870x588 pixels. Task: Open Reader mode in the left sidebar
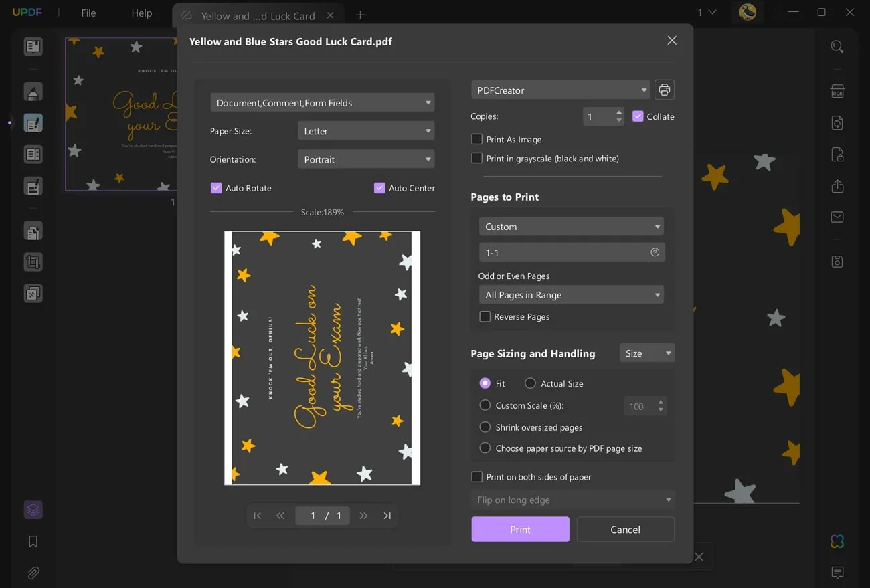pyautogui.click(x=33, y=47)
